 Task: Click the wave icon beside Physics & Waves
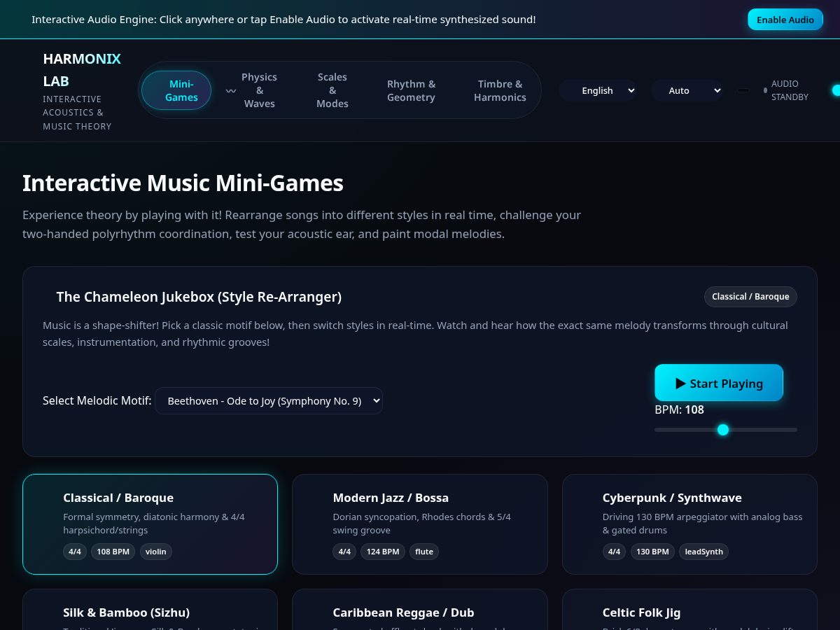230,90
